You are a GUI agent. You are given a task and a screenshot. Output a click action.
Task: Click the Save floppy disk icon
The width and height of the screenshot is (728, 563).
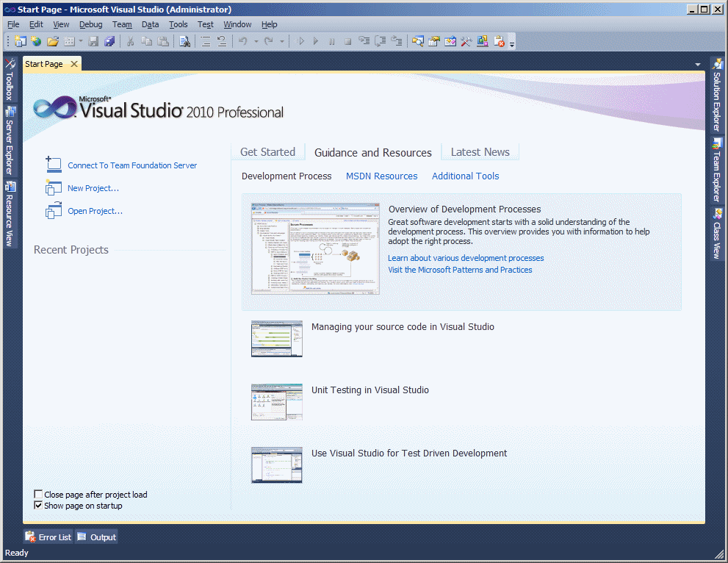pos(93,41)
